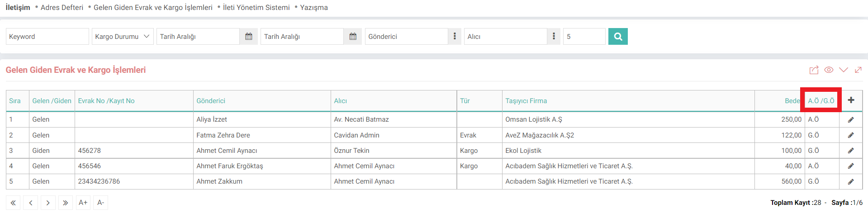Viewport: 868px width, 218px height.
Task: Edit the Aliya İzzet row with pencil
Action: [x=851, y=120]
